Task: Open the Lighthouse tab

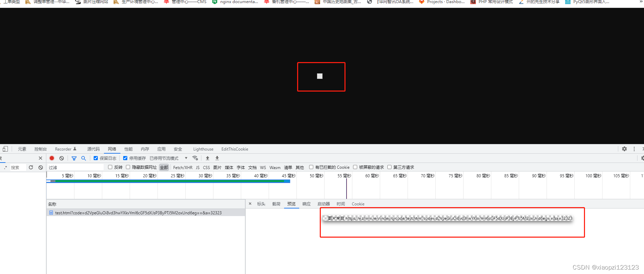Action: (x=203, y=149)
